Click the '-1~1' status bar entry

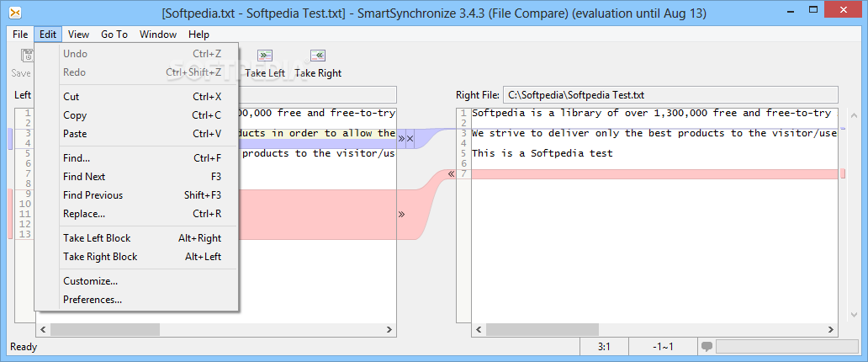[x=663, y=347]
